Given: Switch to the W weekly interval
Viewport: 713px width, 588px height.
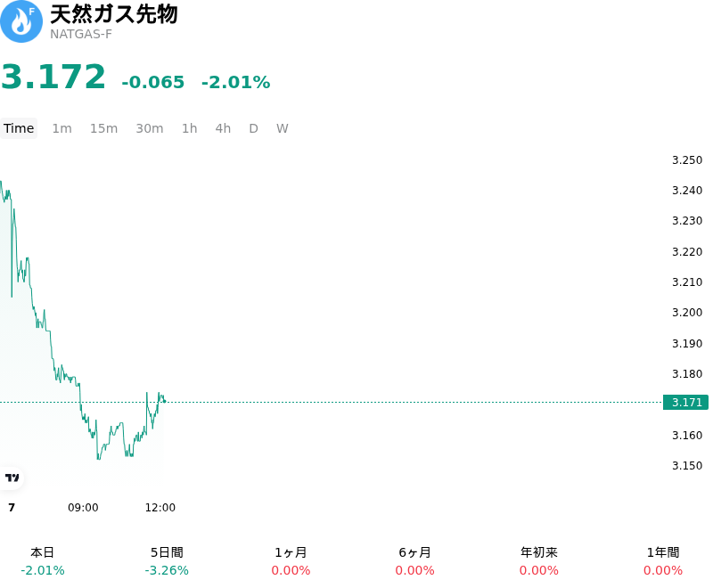Looking at the screenshot, I should click(283, 128).
